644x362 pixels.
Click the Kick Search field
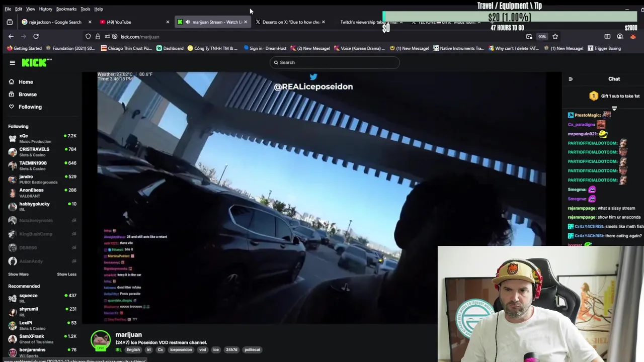pyautogui.click(x=335, y=62)
